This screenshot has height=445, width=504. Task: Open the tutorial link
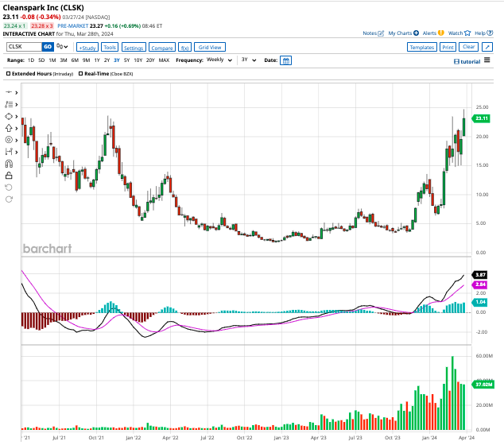(x=467, y=61)
